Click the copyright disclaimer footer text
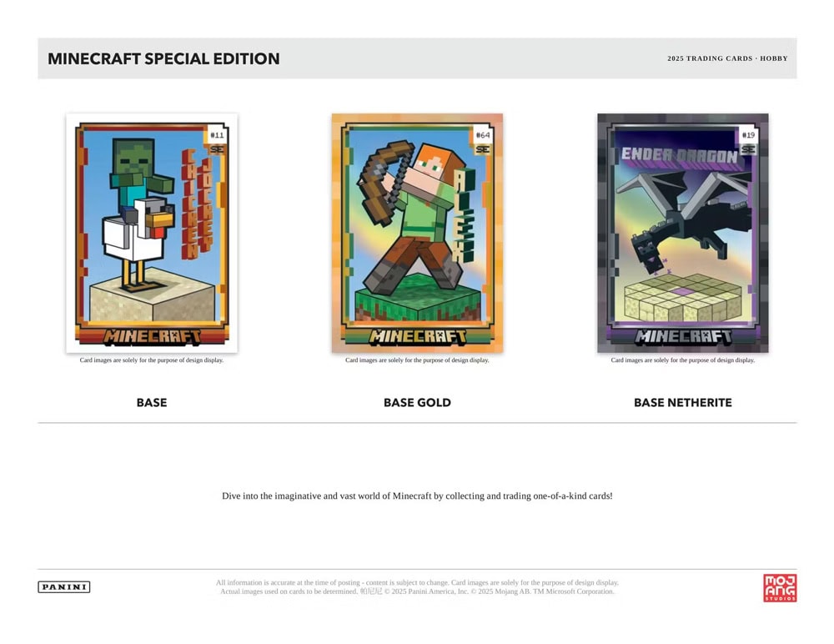This screenshot has width=834, height=644. 417,587
